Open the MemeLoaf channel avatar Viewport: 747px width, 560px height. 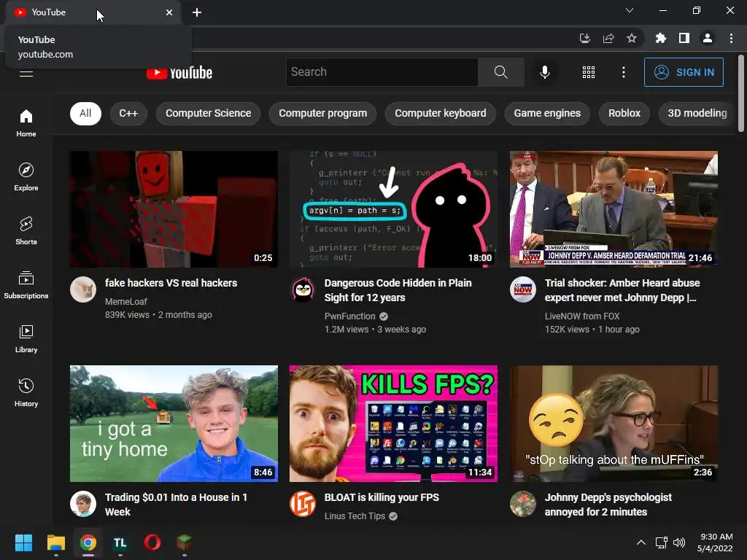coord(83,289)
